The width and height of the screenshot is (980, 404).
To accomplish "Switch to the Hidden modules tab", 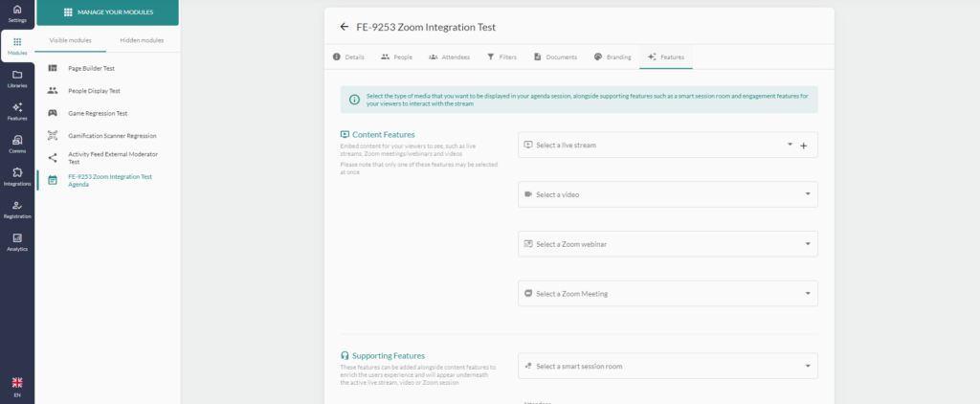I will 141,40.
